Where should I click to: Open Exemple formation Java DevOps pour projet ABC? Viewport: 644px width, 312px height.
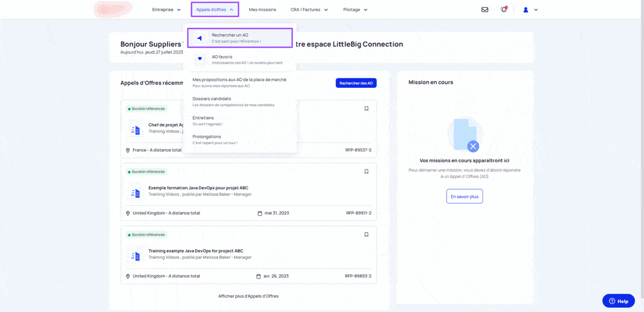pos(199,188)
